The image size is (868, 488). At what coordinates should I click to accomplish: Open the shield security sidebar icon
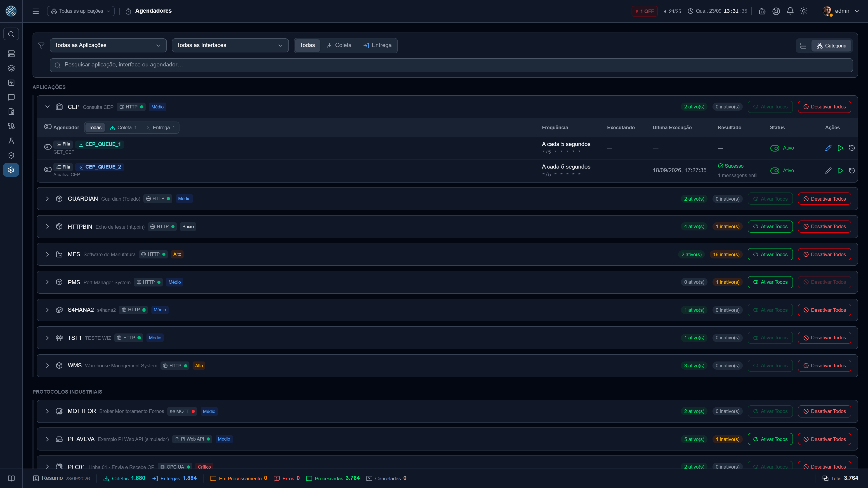(x=11, y=155)
